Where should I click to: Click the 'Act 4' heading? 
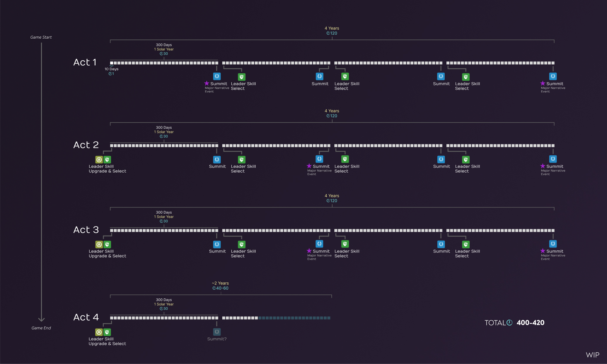tap(86, 317)
